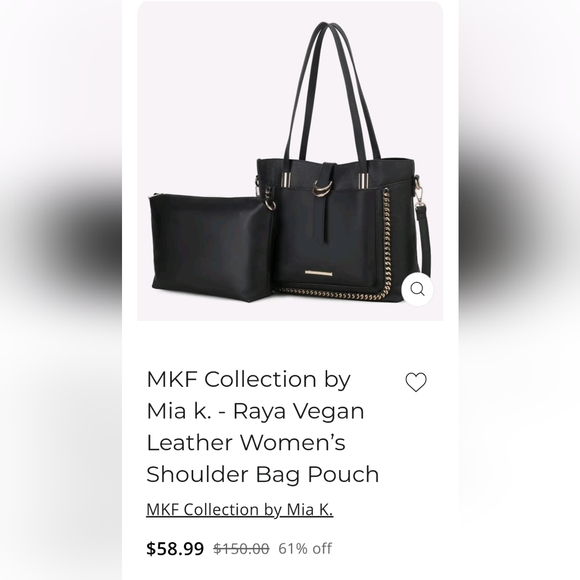
Task: Click the gold clasp of the crossbody strap
Action: click(419, 192)
